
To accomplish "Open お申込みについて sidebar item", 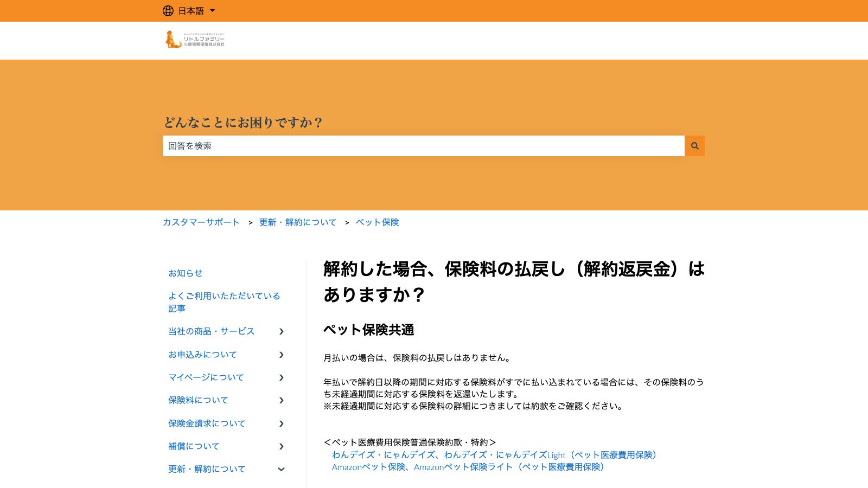I will pyautogui.click(x=202, y=355).
